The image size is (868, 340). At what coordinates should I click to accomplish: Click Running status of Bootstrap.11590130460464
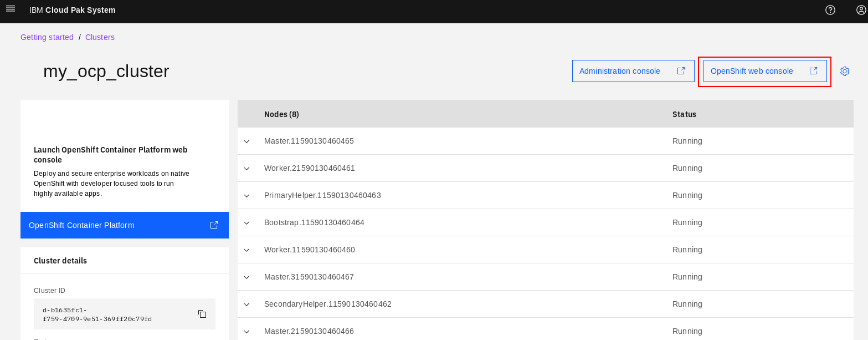[x=687, y=222]
